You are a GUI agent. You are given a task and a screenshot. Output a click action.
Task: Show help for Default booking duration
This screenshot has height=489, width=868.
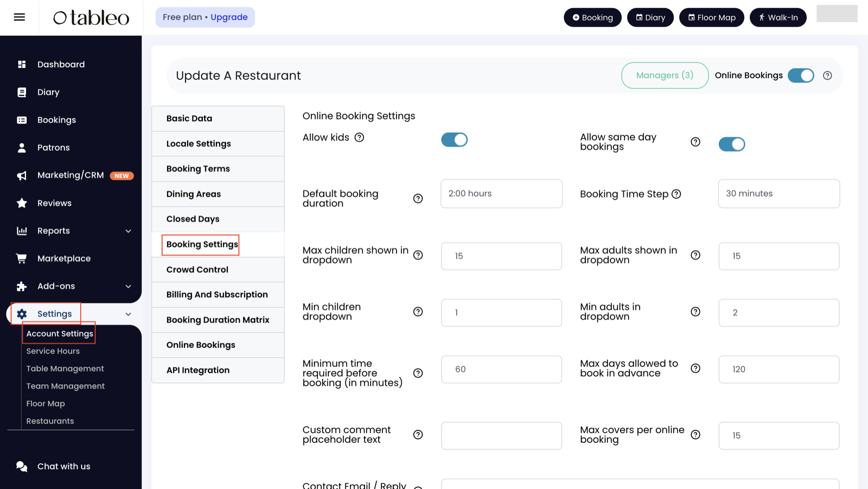click(418, 199)
